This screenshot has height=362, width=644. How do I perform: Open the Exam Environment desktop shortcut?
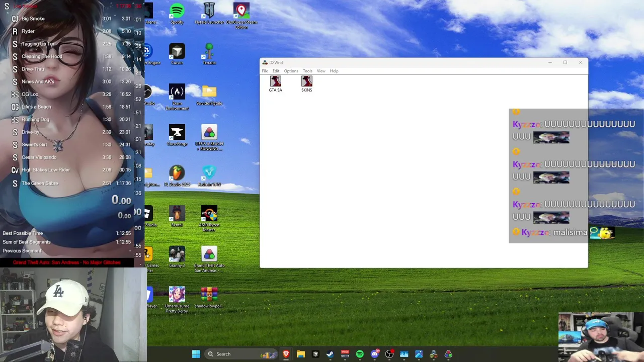coord(177,97)
